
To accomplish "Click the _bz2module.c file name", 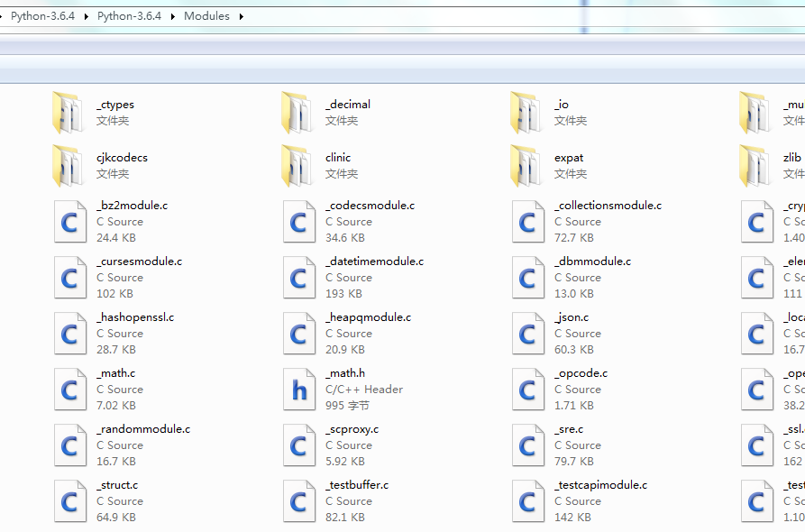I will click(132, 206).
